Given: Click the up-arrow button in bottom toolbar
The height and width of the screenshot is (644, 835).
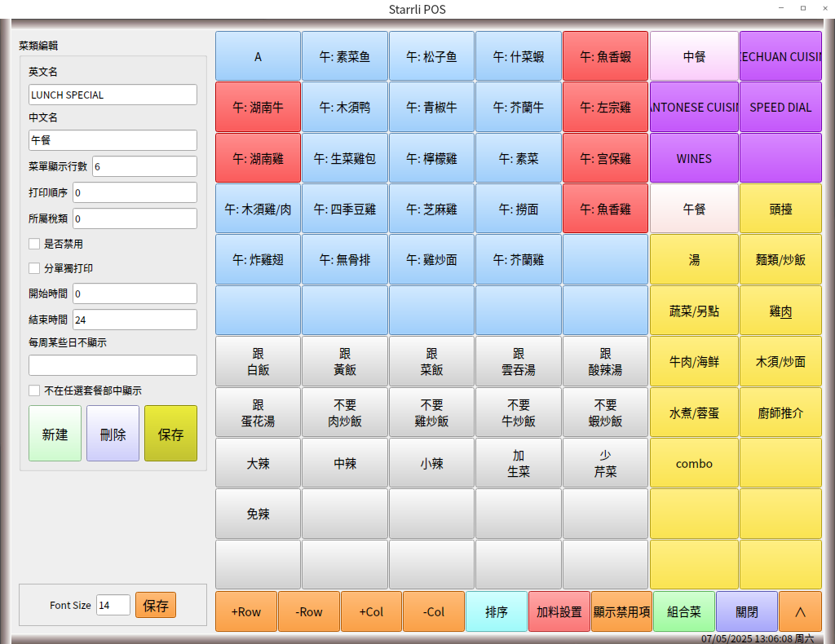Looking at the screenshot, I should click(800, 611).
